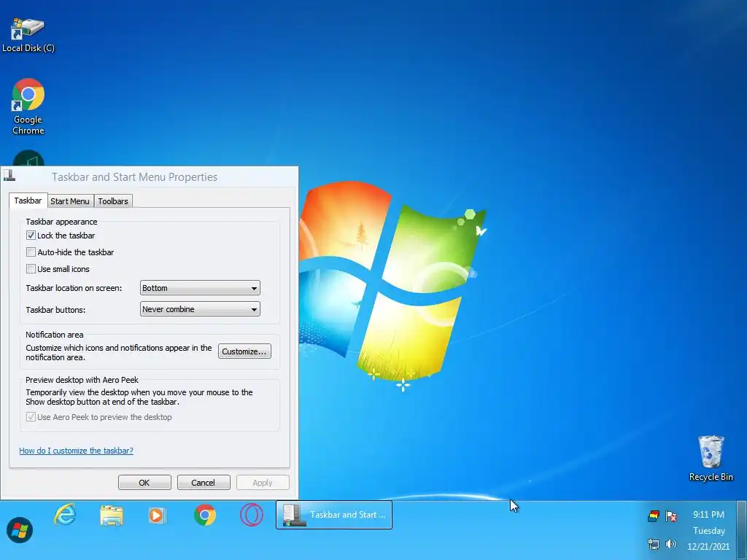Launch Chrome from the taskbar
Viewport: 747px width, 560px height.
205,515
